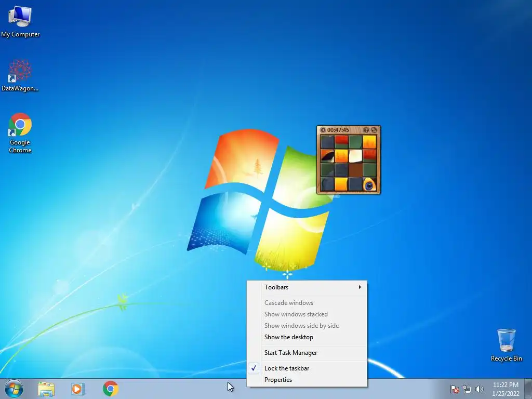The image size is (532, 399).
Task: Click the network status tray icon
Action: 467,389
